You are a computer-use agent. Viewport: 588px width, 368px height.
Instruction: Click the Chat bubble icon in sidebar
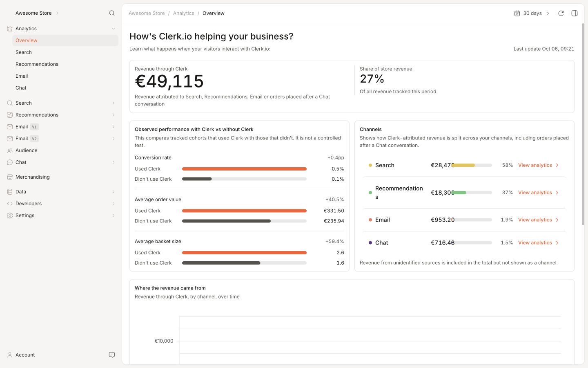10,162
